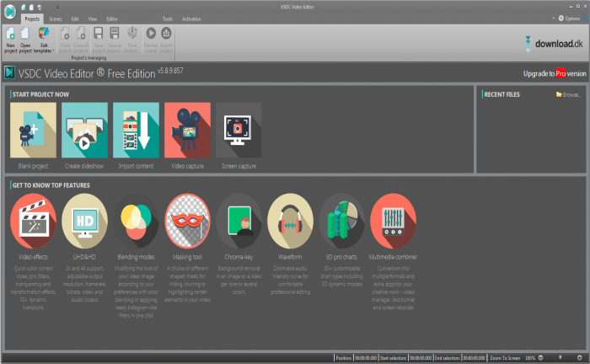Click the 'Multimedia combiner' label text
This screenshot has height=364, width=590.
pyautogui.click(x=393, y=257)
